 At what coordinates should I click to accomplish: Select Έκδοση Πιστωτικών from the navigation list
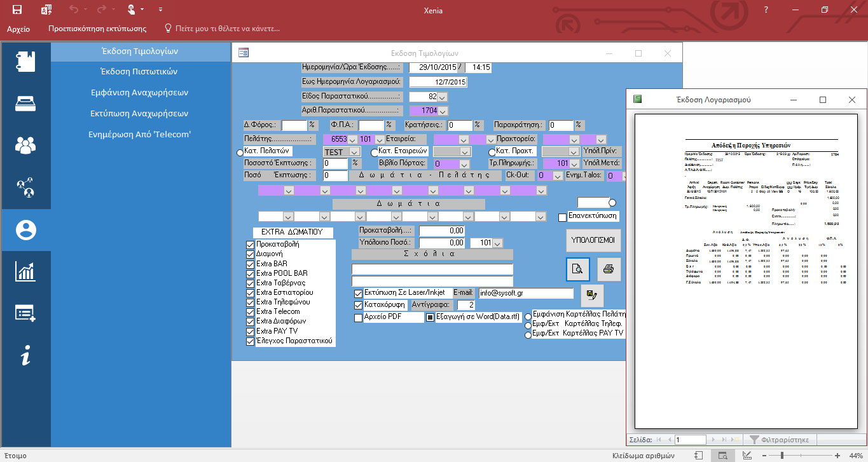(x=139, y=71)
